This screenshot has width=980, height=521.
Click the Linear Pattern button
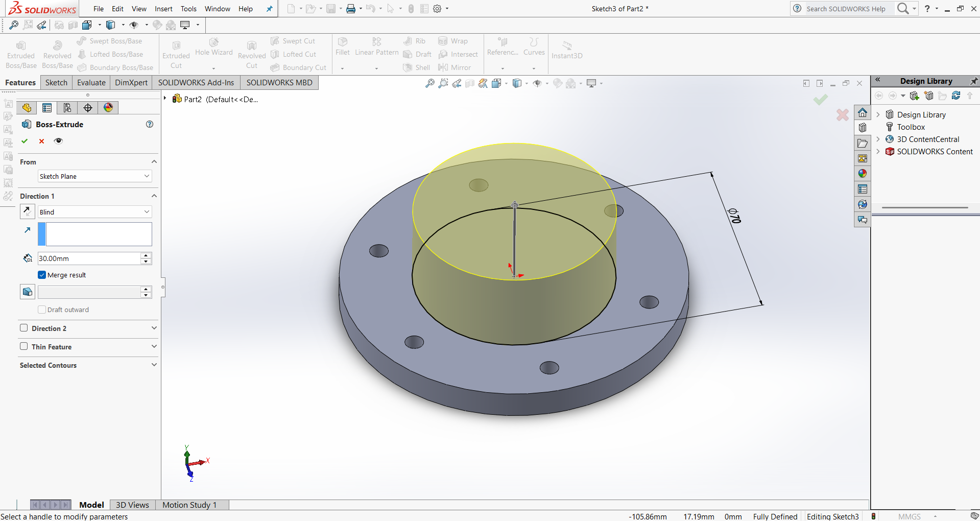(376, 52)
